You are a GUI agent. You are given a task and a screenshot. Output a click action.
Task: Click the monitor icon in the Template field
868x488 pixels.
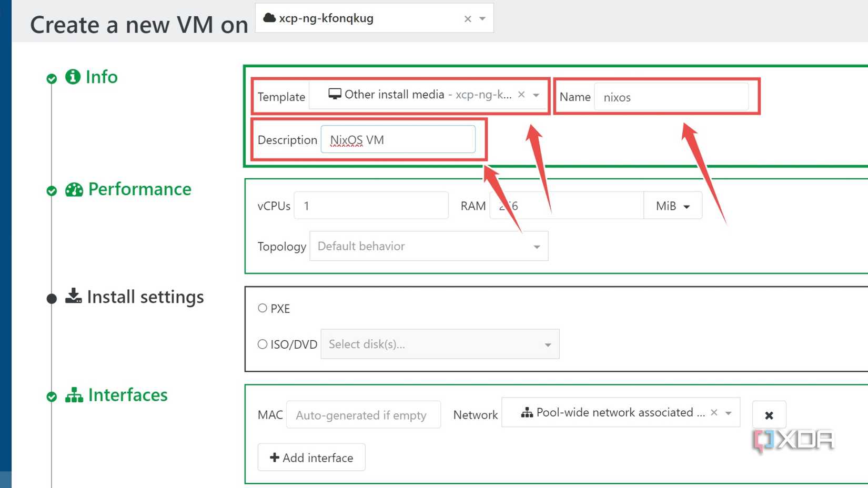tap(335, 94)
